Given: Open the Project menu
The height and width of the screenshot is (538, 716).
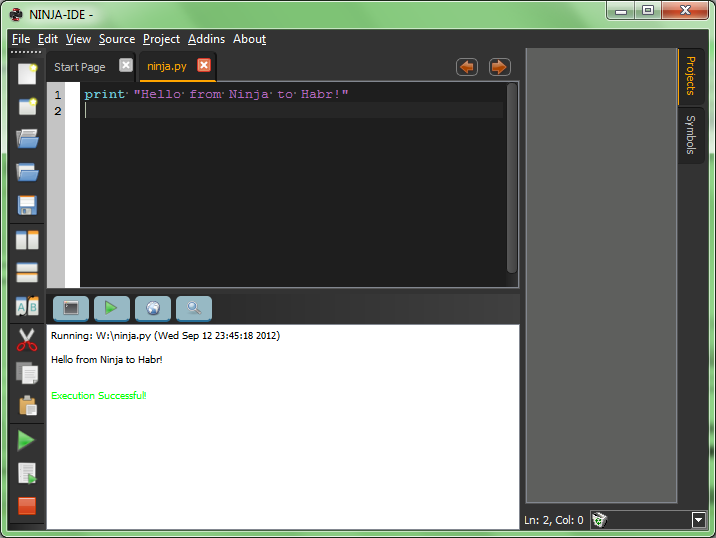Looking at the screenshot, I should pos(161,39).
